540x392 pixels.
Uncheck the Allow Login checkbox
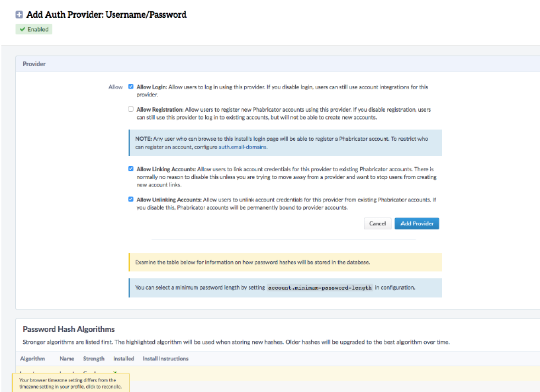pos(131,87)
